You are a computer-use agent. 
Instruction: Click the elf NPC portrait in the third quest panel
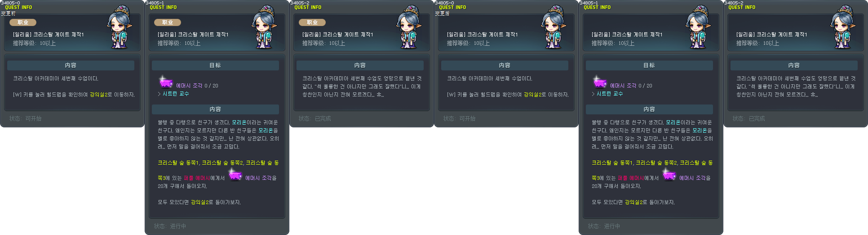(409, 27)
